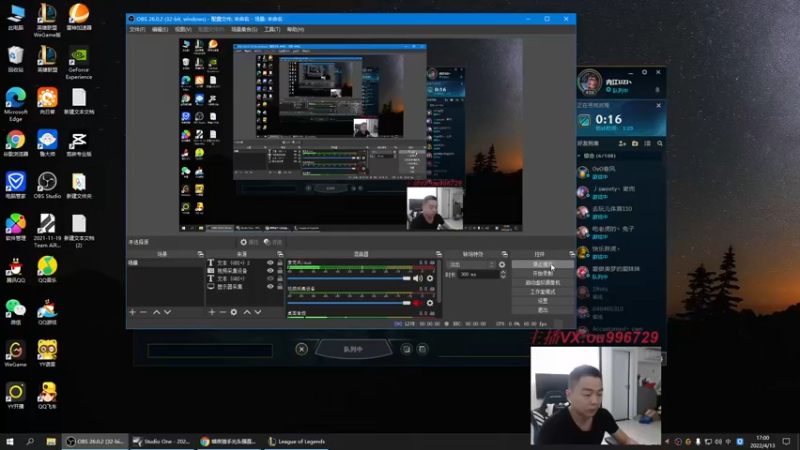
Task: Toggle visibility of 显示器采集 source
Action: click(x=270, y=287)
